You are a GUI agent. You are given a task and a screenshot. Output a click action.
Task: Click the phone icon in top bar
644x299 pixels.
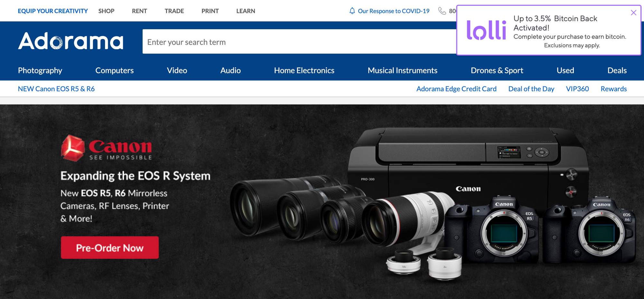(x=442, y=11)
